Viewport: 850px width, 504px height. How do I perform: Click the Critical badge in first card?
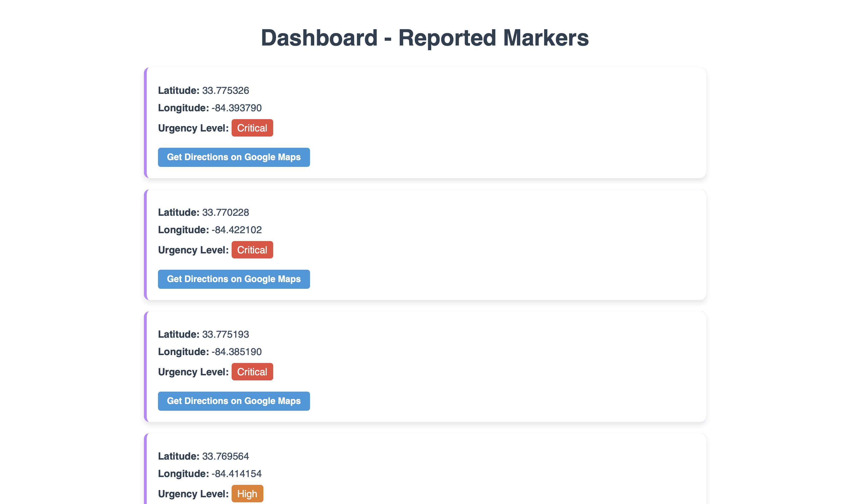[252, 128]
